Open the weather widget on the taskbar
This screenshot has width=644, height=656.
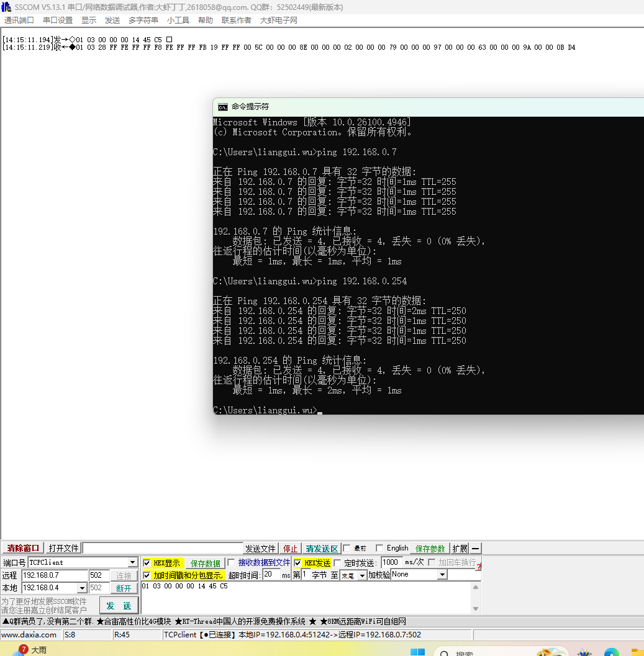(28, 650)
